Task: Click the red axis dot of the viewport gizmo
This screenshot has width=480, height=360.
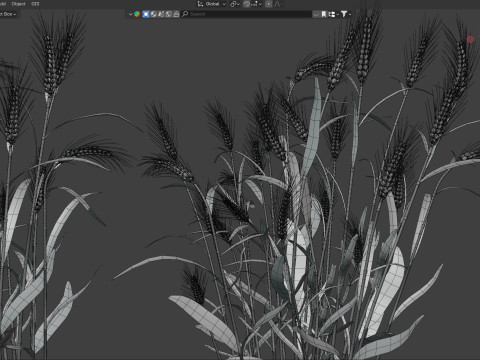Action: click(x=470, y=39)
